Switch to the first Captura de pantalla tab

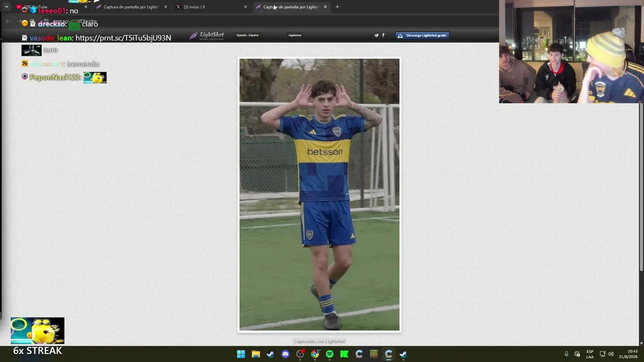[131, 7]
